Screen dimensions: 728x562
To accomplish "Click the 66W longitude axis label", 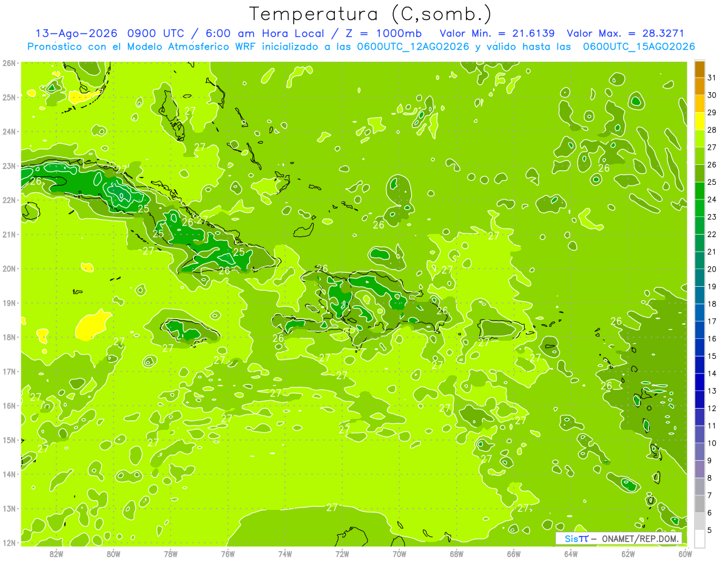I will pos(514,554).
